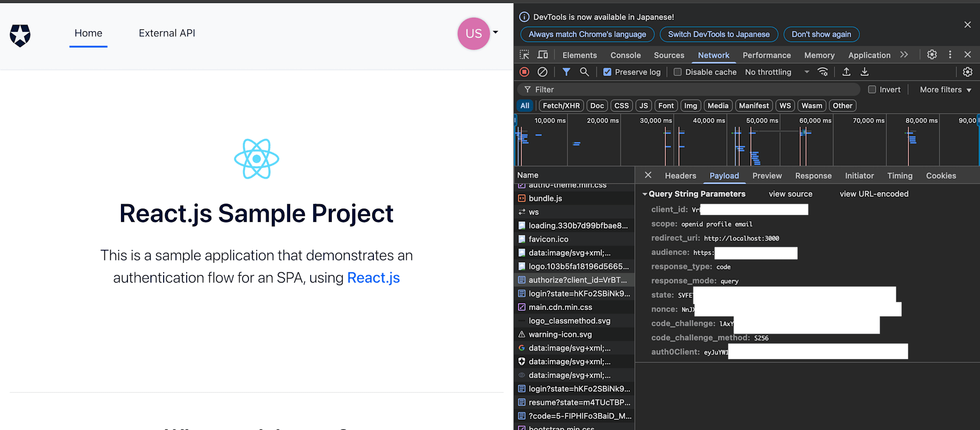The image size is (980, 430).
Task: Uncheck Preserve log
Action: click(x=607, y=72)
